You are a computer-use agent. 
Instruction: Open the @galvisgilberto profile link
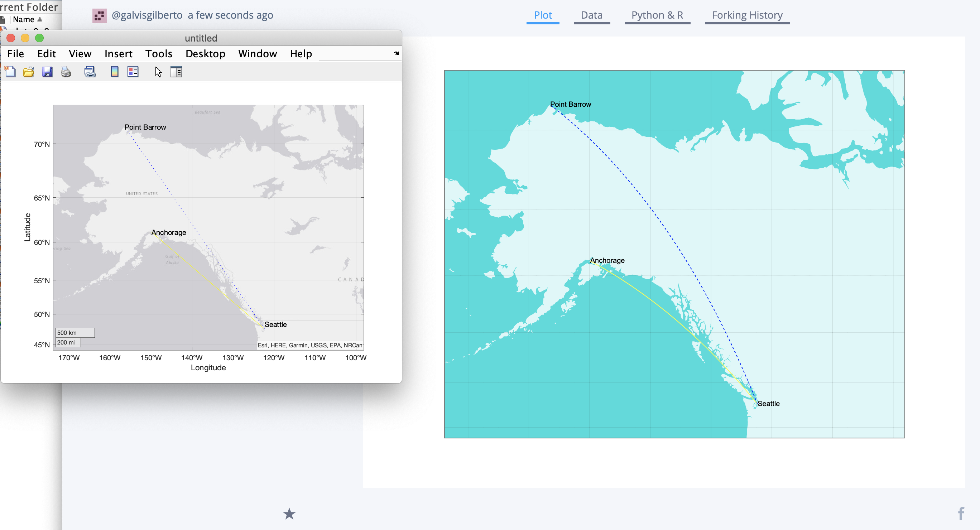[x=147, y=15]
